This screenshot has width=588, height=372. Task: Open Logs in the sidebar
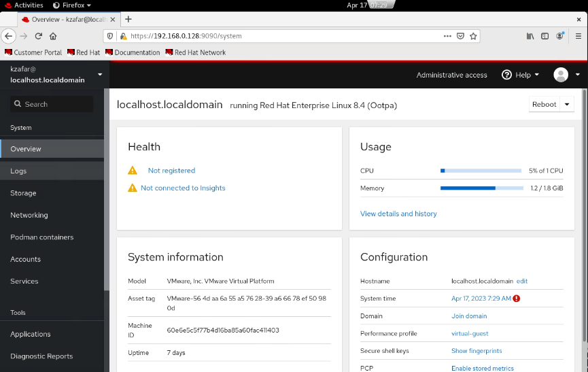(x=52, y=171)
